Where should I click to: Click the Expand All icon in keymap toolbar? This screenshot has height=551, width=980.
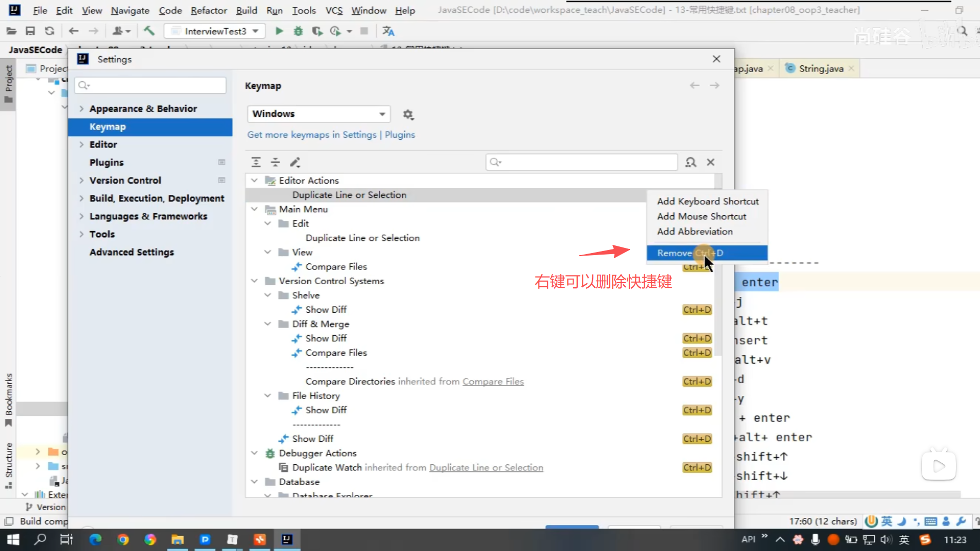click(x=256, y=162)
